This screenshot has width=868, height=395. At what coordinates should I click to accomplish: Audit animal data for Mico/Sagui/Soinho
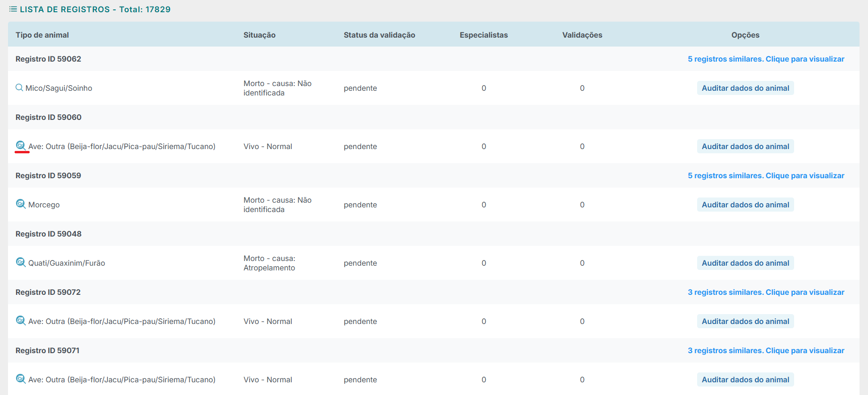pyautogui.click(x=745, y=88)
